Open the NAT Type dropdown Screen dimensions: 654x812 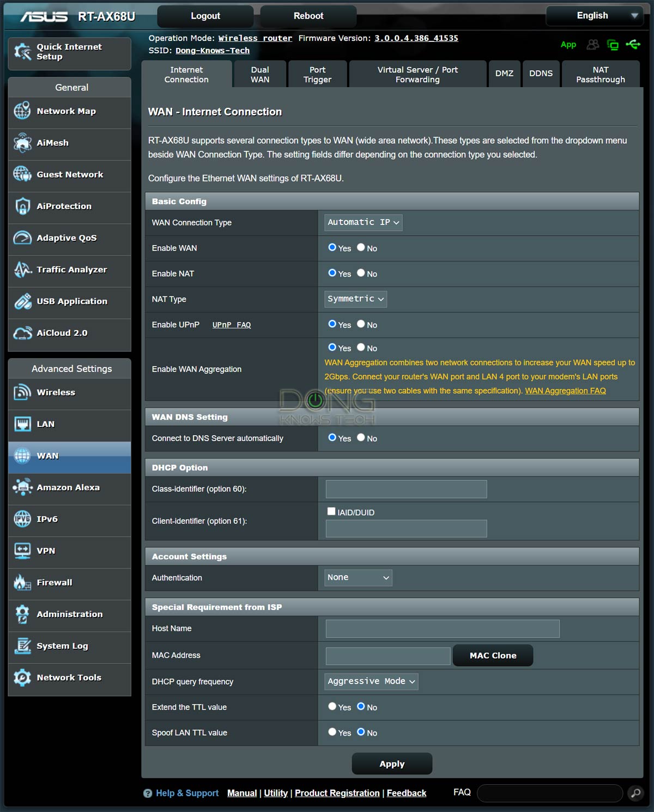tap(355, 299)
